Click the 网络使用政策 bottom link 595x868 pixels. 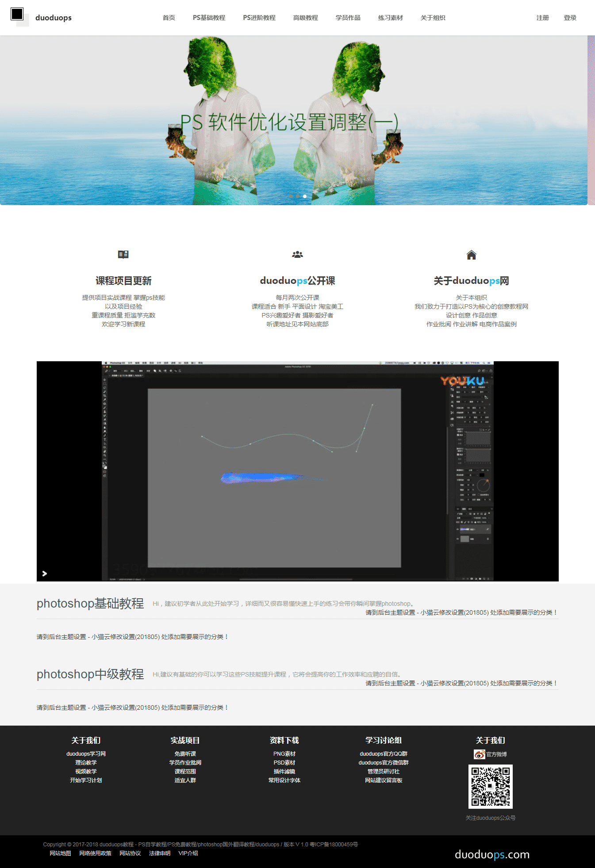point(95,853)
